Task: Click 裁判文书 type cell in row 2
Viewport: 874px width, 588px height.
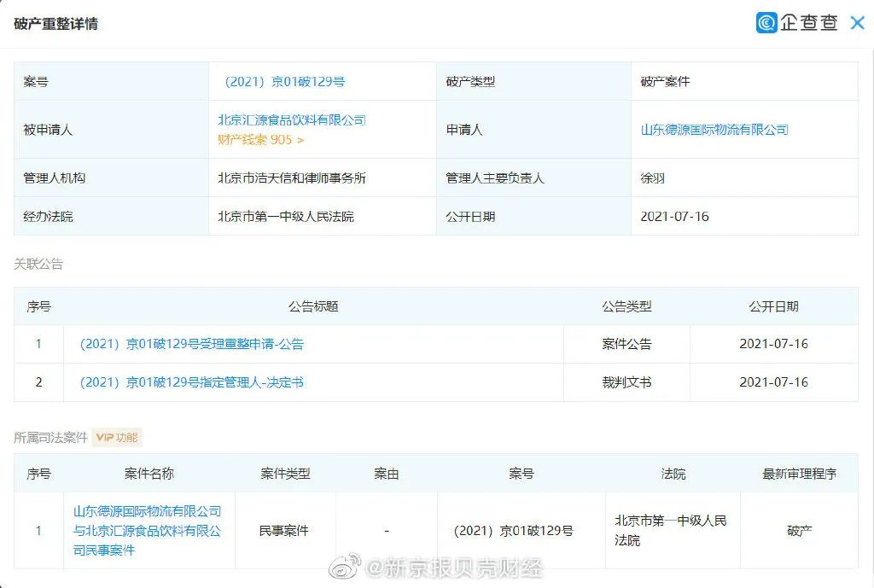Action: [x=626, y=382]
